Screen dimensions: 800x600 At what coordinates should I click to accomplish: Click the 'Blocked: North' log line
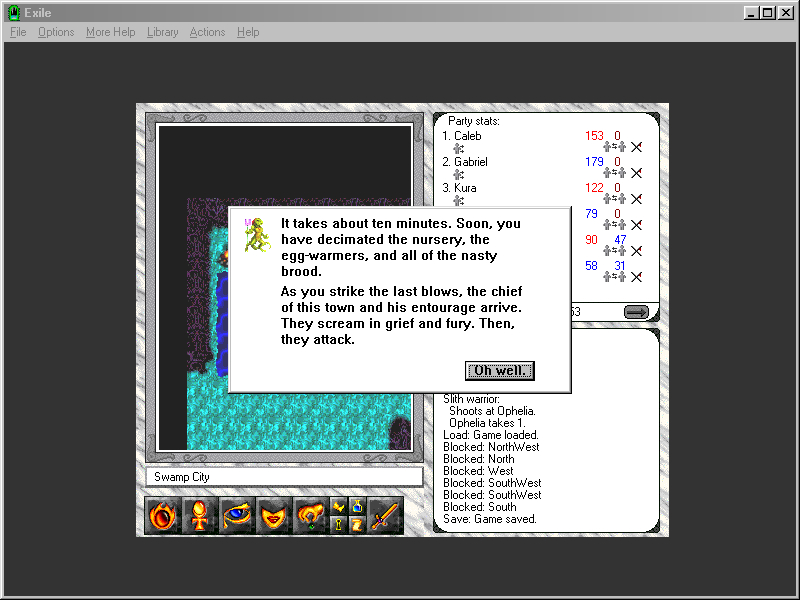[479, 459]
